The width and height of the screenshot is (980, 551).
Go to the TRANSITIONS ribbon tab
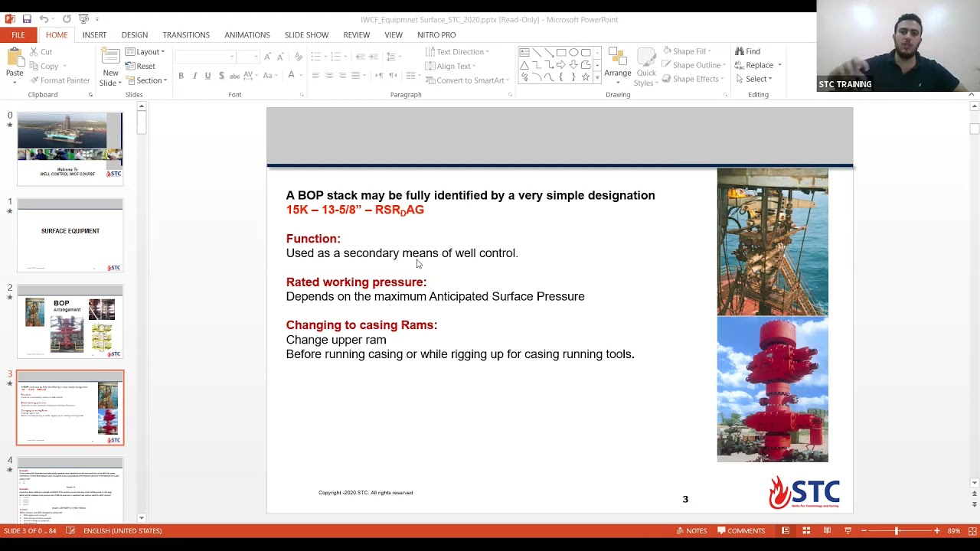coord(186,34)
